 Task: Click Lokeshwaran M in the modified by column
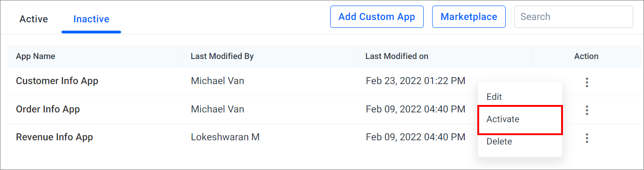225,137
